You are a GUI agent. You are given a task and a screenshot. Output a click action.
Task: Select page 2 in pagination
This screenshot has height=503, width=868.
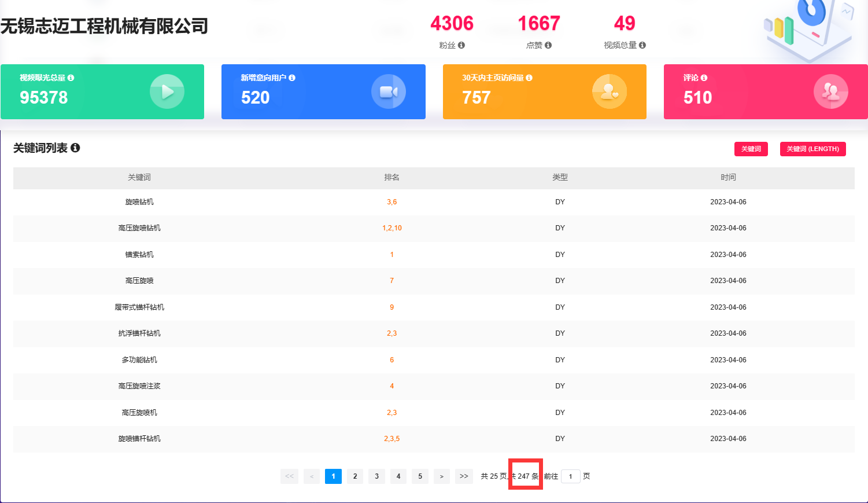(355, 476)
